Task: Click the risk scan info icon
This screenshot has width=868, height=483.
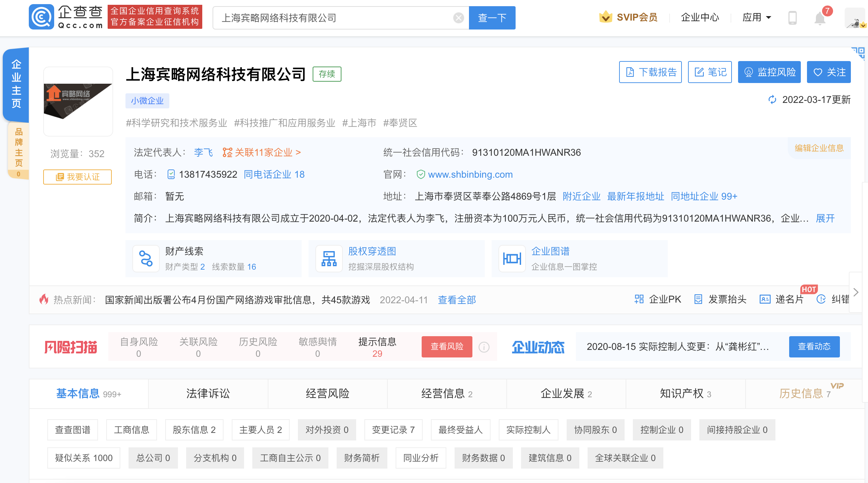Action: 484,347
